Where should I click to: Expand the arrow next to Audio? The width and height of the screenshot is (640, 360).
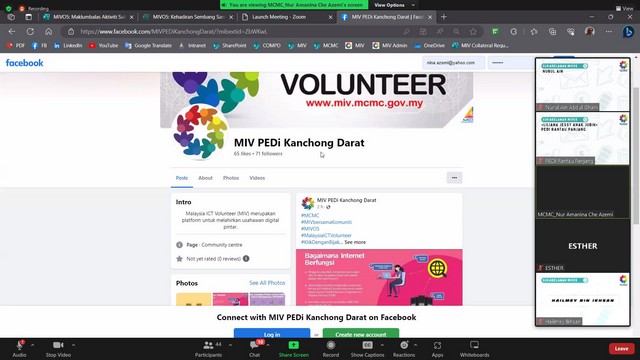click(33, 345)
